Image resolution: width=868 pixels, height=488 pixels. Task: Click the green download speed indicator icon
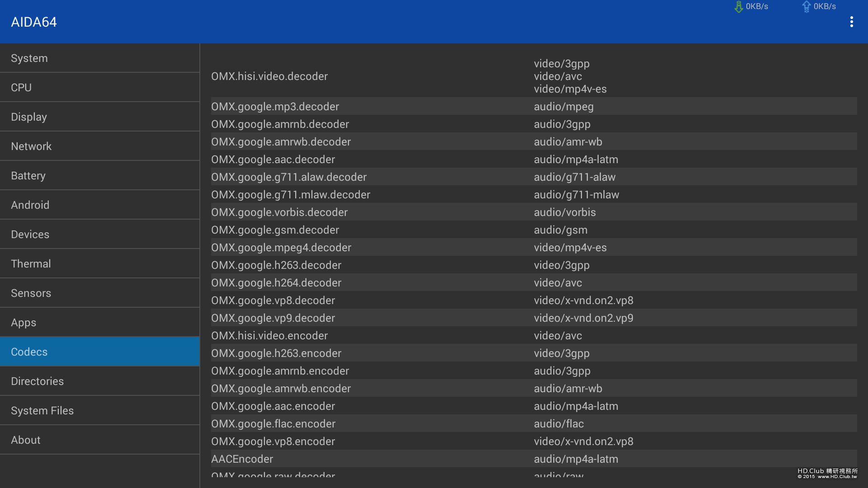[739, 7]
